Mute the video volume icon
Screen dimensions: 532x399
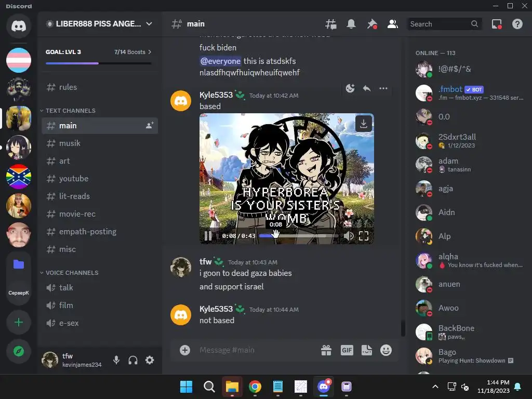click(x=349, y=236)
